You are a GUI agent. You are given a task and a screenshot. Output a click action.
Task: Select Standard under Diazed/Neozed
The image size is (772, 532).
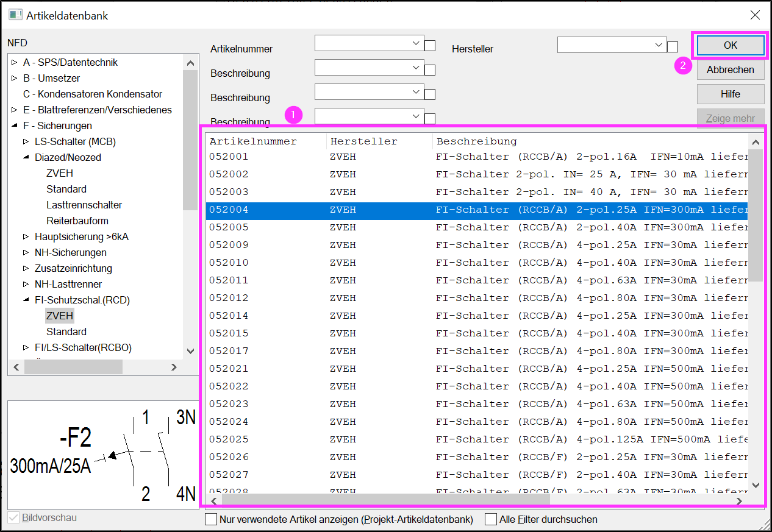66,189
